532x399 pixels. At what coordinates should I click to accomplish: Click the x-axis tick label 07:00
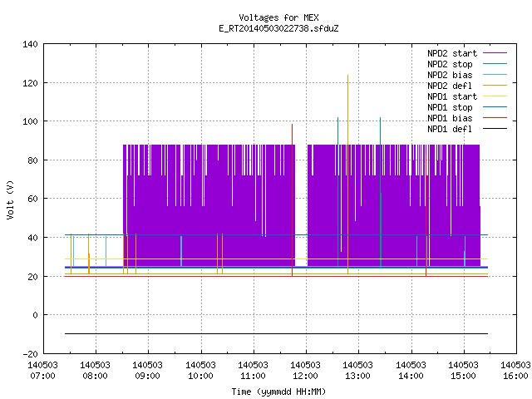(x=42, y=376)
